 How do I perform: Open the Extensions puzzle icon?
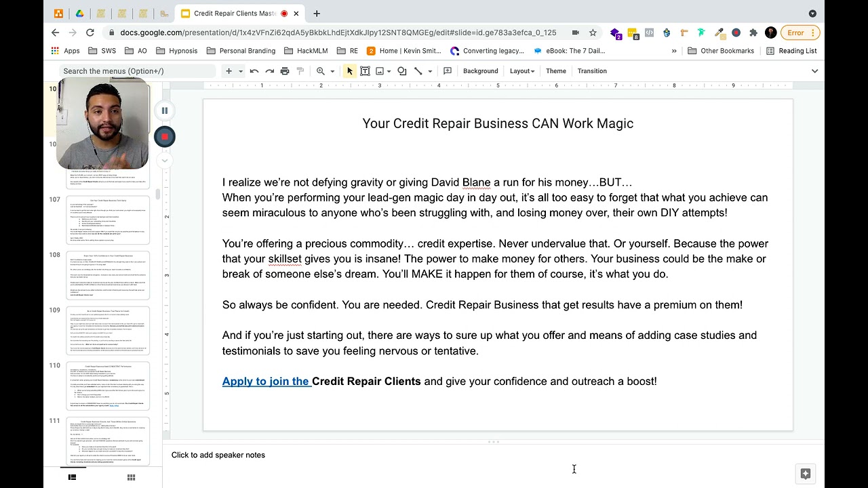(x=753, y=33)
